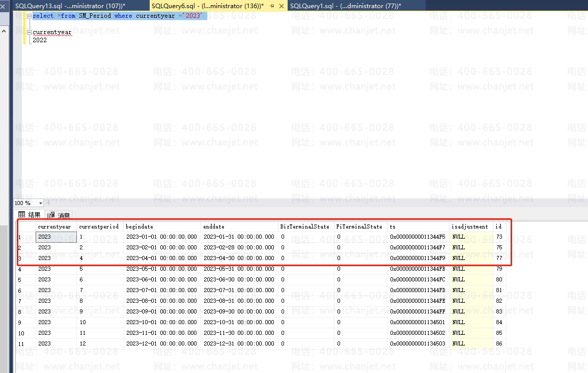
Task: Select enddate cell 2023-04-30 00:00:00.000
Action: [240, 259]
